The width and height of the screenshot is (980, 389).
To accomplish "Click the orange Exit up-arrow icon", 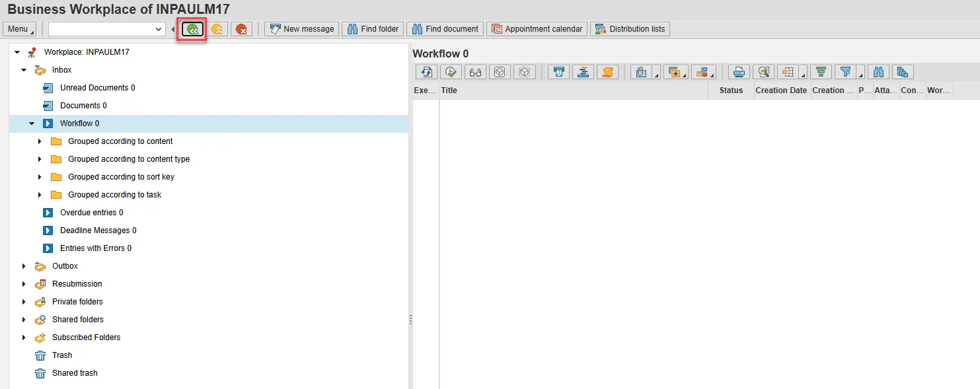I will coord(217,29).
